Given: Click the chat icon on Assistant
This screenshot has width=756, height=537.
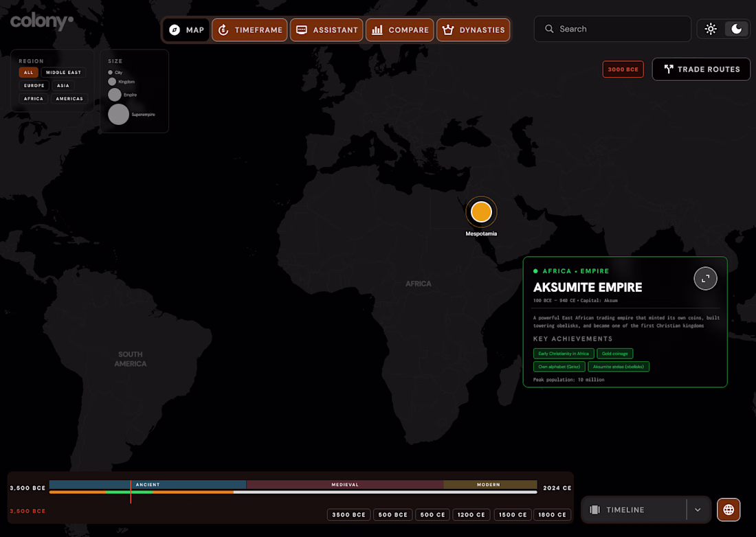Looking at the screenshot, I should 301,30.
